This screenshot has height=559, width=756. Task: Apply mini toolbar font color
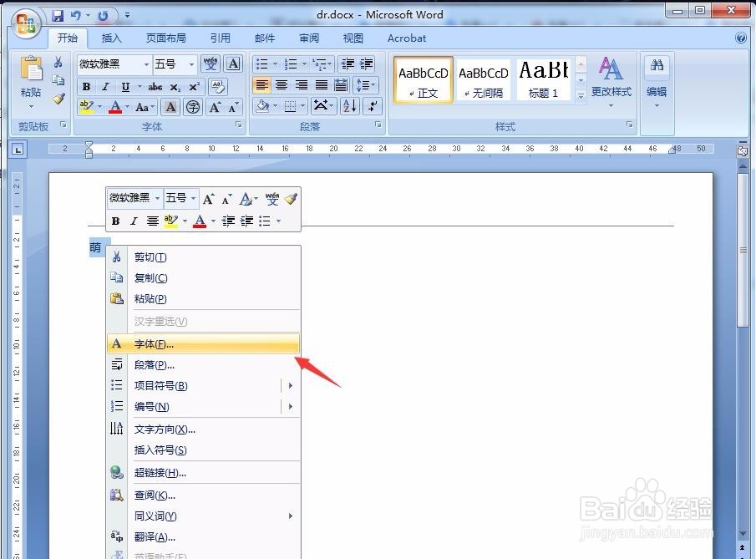click(x=200, y=221)
